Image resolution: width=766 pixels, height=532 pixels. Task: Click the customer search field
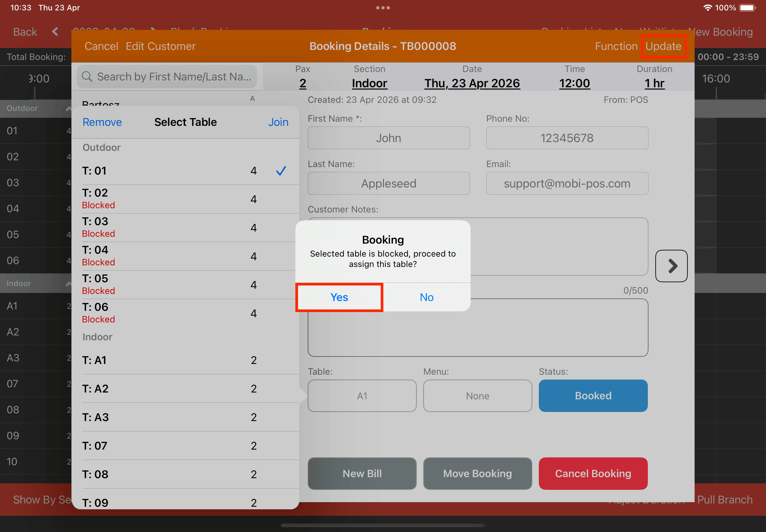click(x=167, y=77)
